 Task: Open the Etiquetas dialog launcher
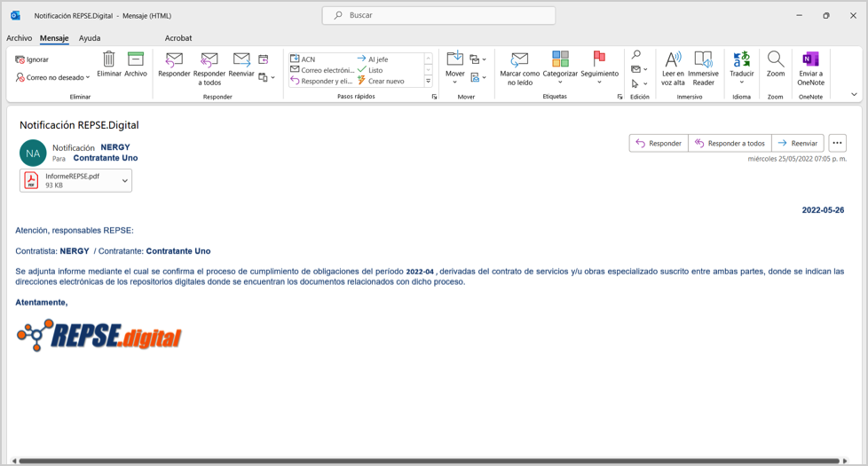[x=619, y=97]
